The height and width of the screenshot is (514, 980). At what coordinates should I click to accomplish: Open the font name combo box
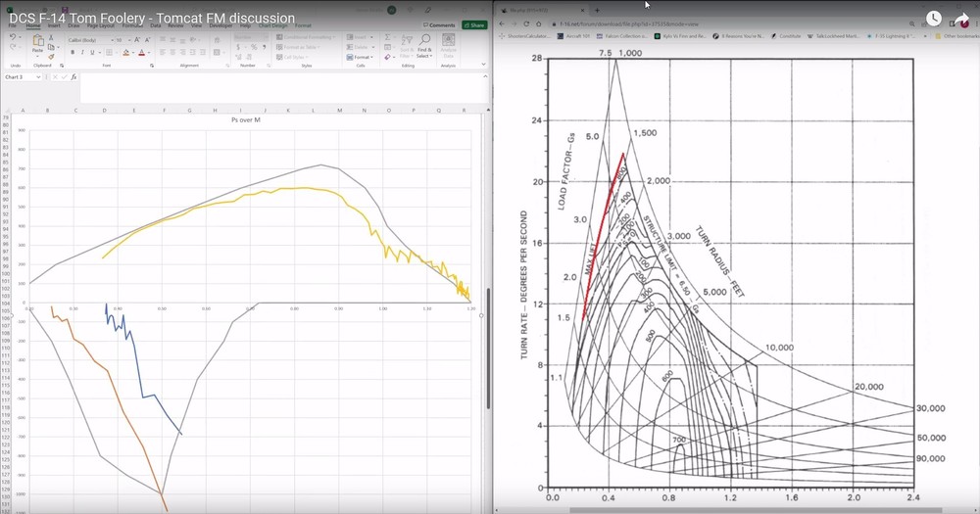pos(89,40)
